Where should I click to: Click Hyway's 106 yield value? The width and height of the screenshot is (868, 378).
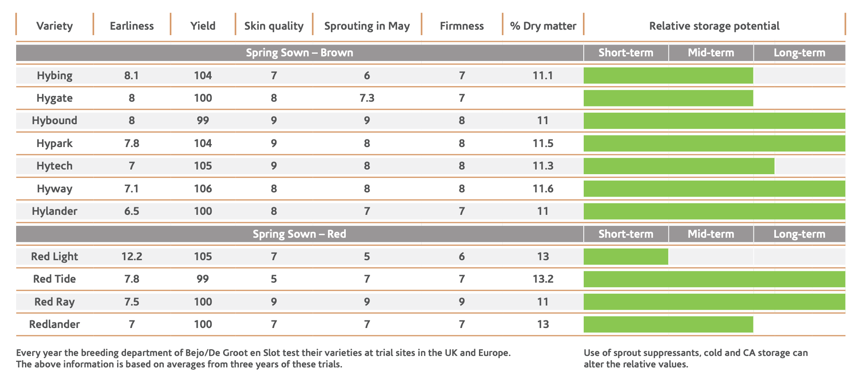pos(203,189)
